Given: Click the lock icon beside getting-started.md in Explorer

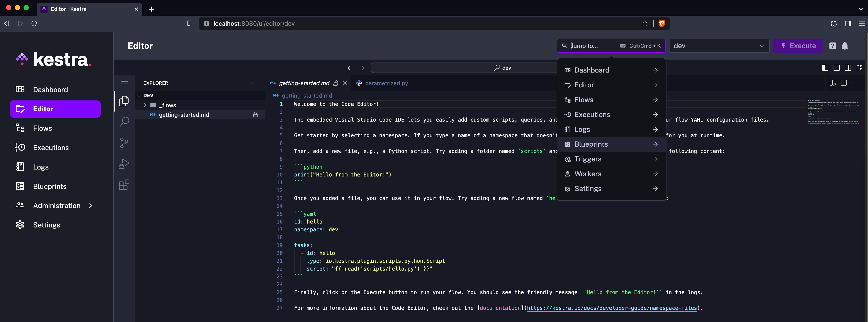Looking at the screenshot, I should [255, 115].
